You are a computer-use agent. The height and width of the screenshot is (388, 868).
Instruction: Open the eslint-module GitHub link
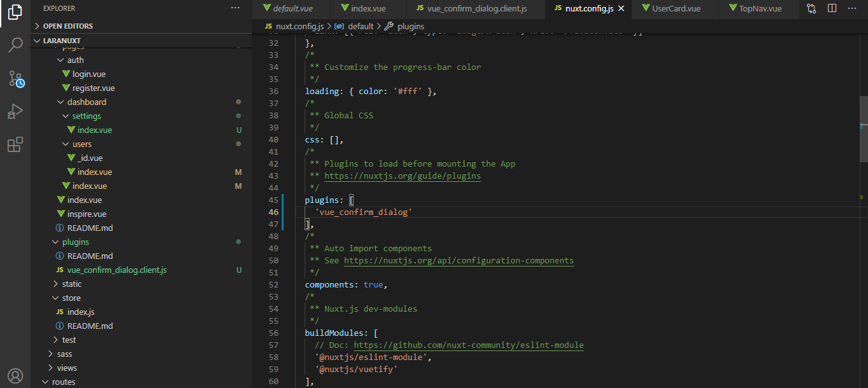tap(469, 345)
